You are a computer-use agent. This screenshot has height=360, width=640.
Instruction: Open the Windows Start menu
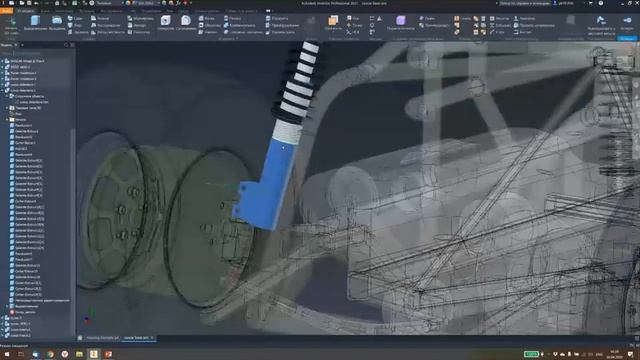point(7,354)
